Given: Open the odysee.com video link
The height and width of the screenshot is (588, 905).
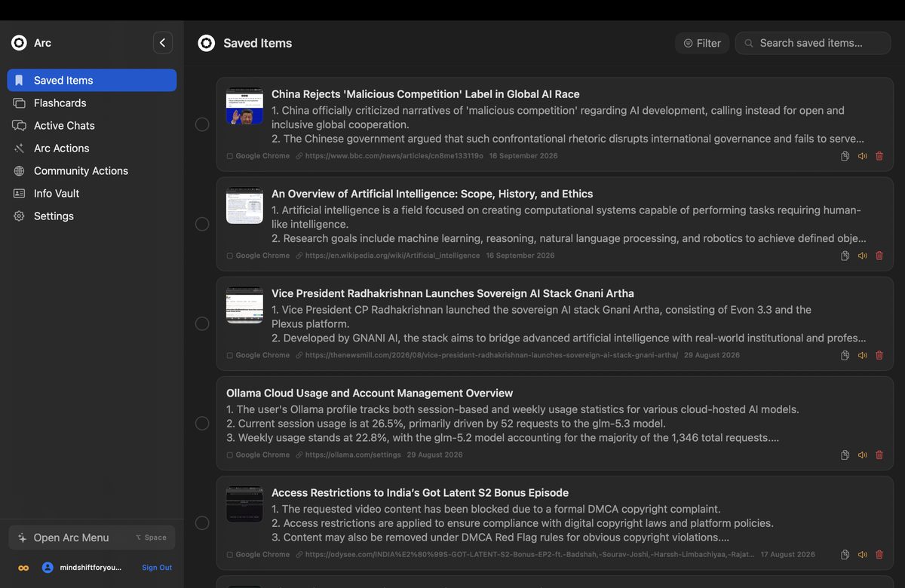Looking at the screenshot, I should tap(525, 554).
